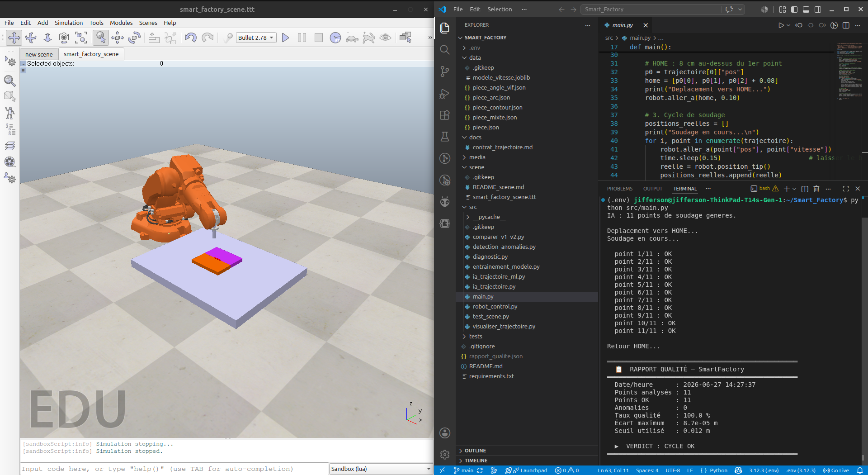
Task: Select the object translate tool
Action: [118, 38]
